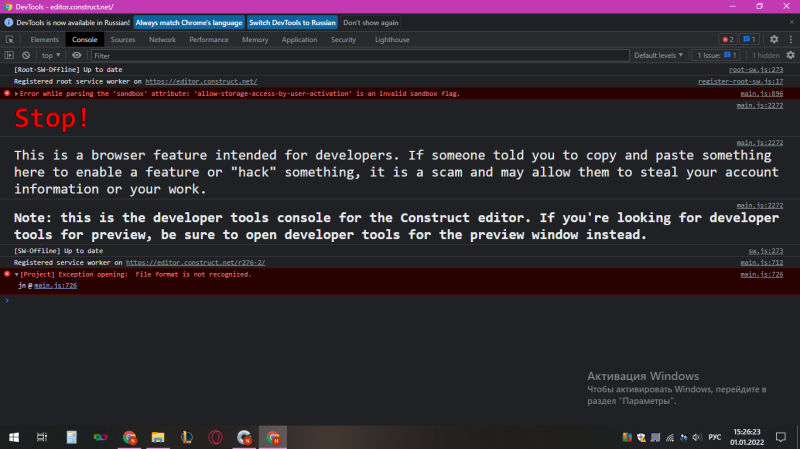This screenshot has width=800, height=449.
Task: Switch to the Performance tab
Action: point(209,39)
